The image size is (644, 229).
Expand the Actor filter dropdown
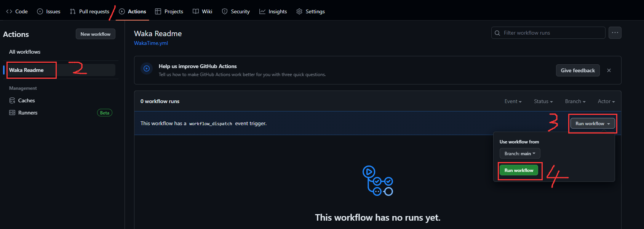pos(606,101)
